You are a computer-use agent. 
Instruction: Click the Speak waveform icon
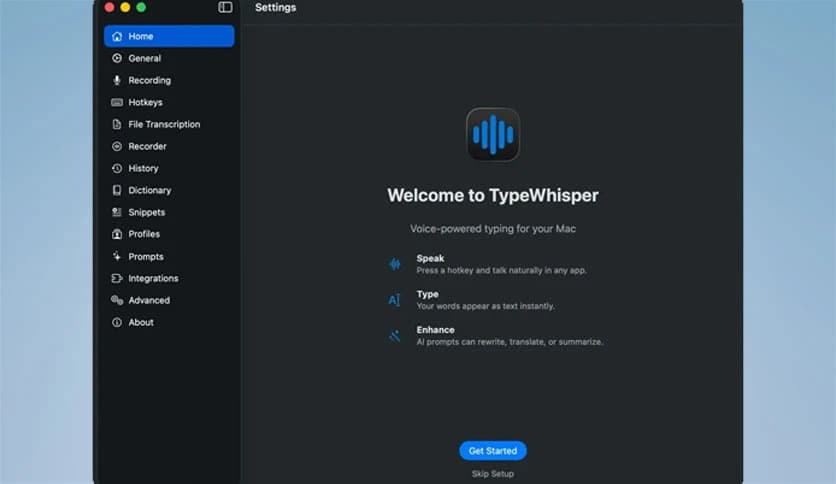pyautogui.click(x=395, y=264)
